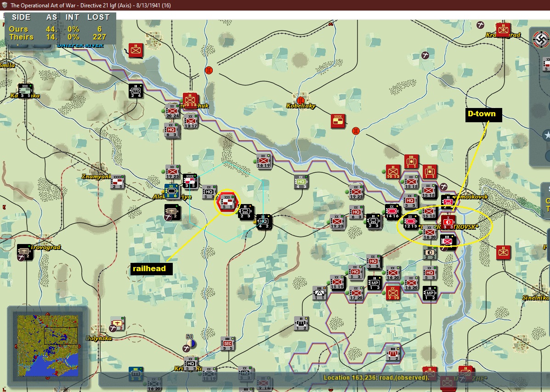Select the XXX 3-5 counter at Kamianka
Screen dimensions: 550x392
point(25,91)
